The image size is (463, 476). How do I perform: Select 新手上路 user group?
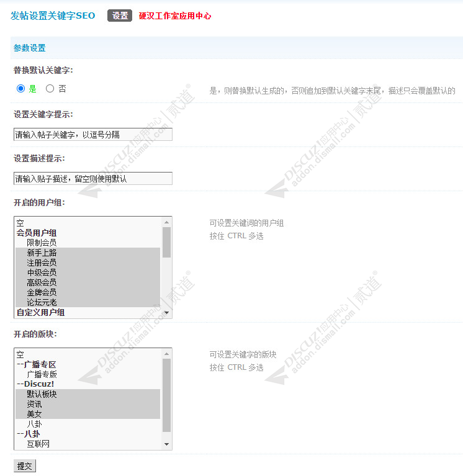(88, 253)
